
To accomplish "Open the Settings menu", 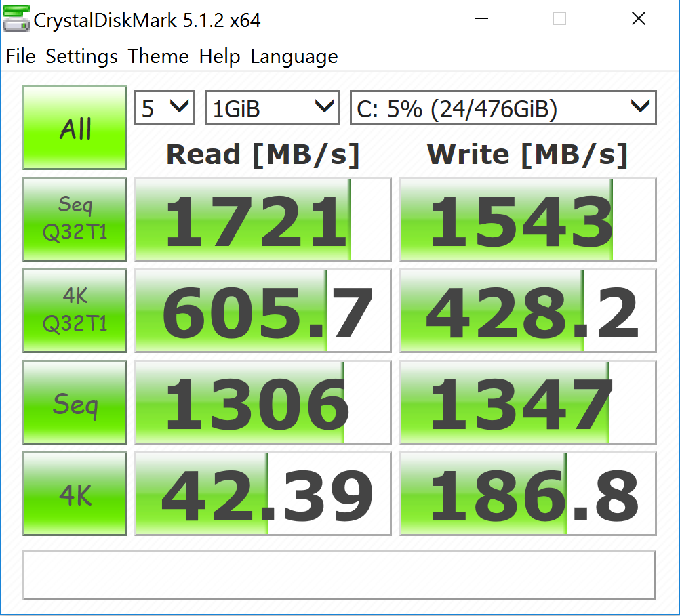I will click(x=81, y=56).
